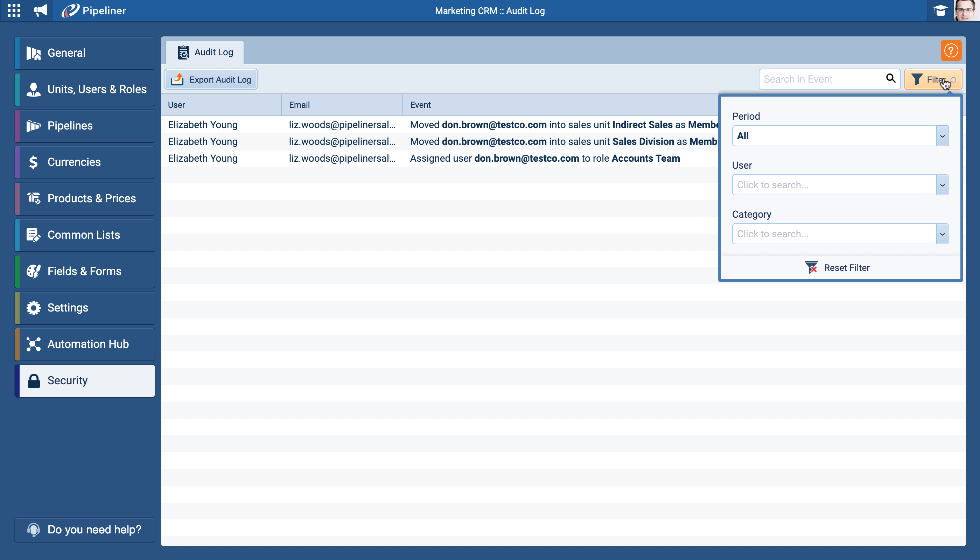Click the Pipeliner logo
The image size is (980, 560).
[94, 10]
